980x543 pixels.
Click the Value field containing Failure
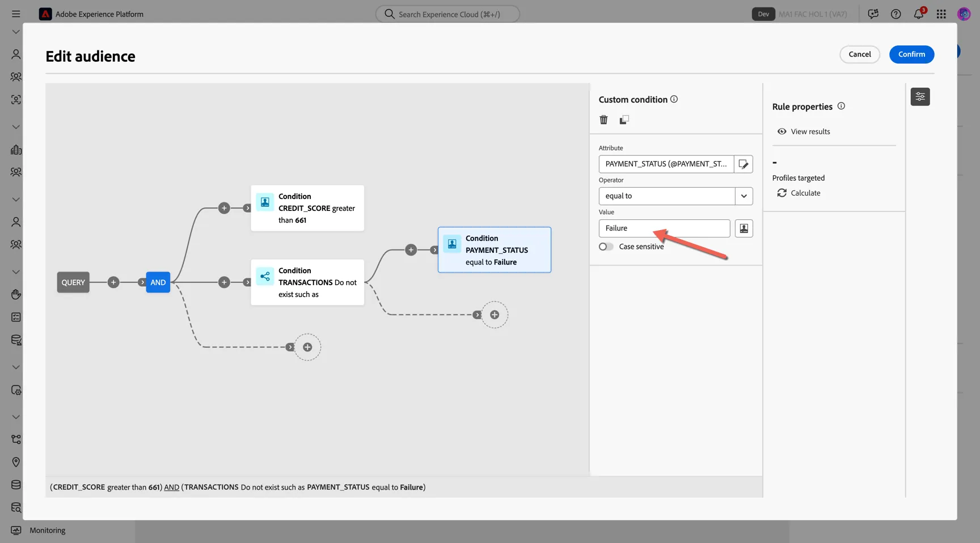coord(664,228)
